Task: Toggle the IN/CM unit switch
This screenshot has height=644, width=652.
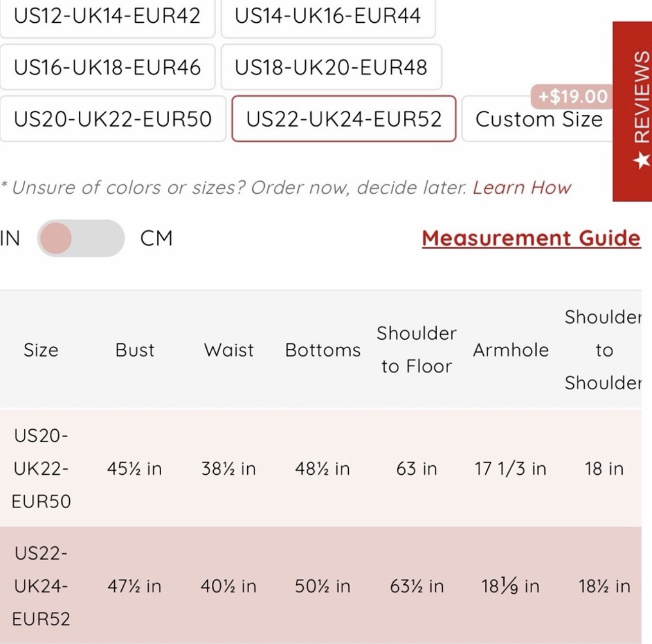Action: 81,238
